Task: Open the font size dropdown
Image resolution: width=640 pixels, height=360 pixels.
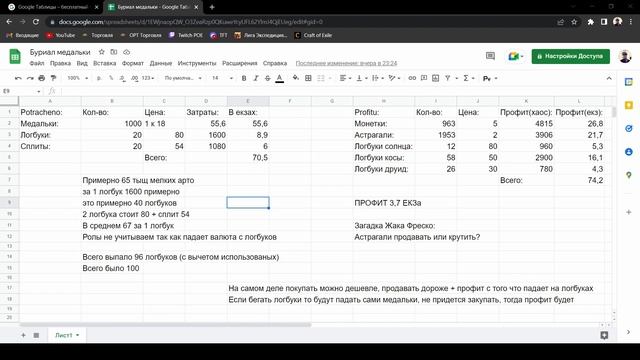Action: (x=222, y=78)
